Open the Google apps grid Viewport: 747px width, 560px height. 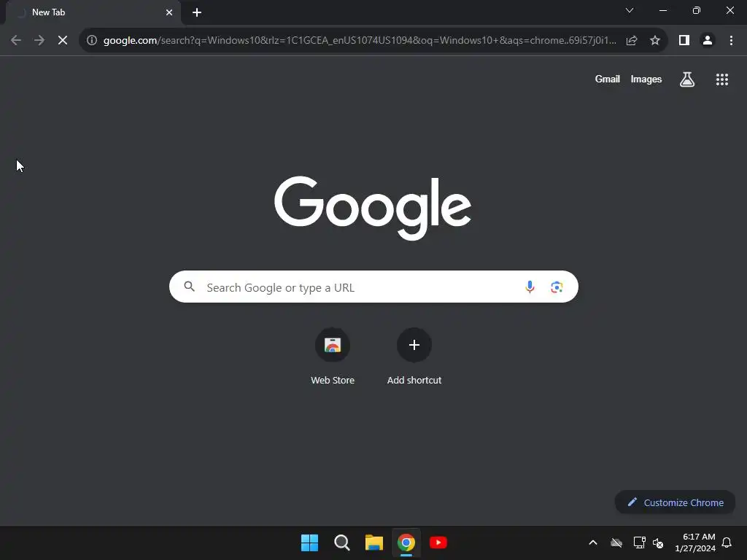(x=721, y=79)
